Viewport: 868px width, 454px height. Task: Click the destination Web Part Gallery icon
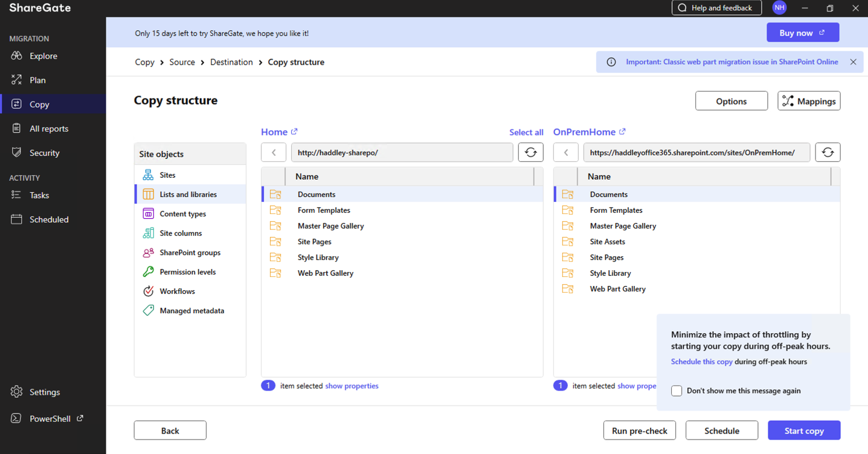click(568, 289)
